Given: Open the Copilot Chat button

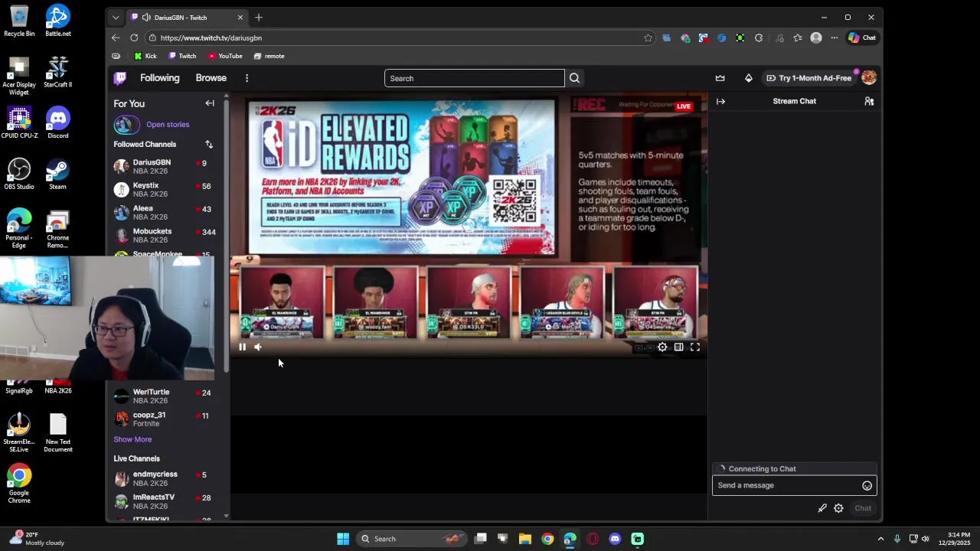Looking at the screenshot, I should tap(862, 37).
